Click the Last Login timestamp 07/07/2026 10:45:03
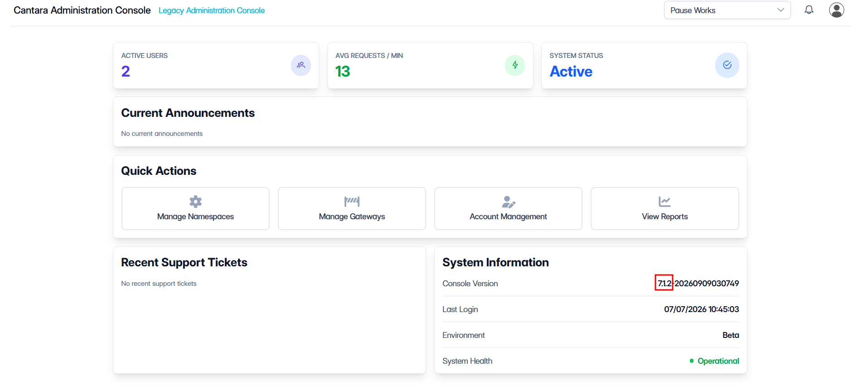This screenshot has height=390, width=868. [x=702, y=309]
